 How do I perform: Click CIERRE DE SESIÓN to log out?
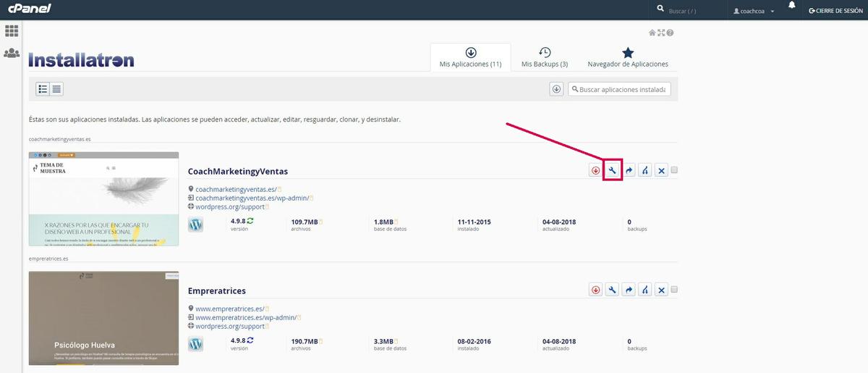[x=835, y=11]
